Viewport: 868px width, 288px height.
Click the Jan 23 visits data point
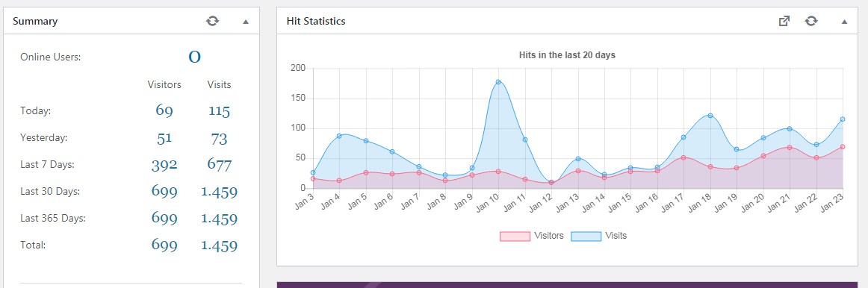coord(843,119)
